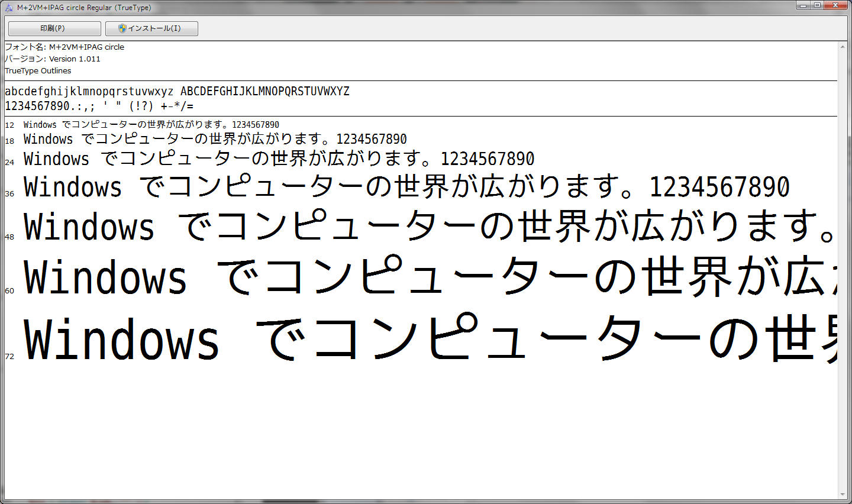Click the 36-point Windows sample sentence
This screenshot has width=852, height=504.
click(406, 187)
